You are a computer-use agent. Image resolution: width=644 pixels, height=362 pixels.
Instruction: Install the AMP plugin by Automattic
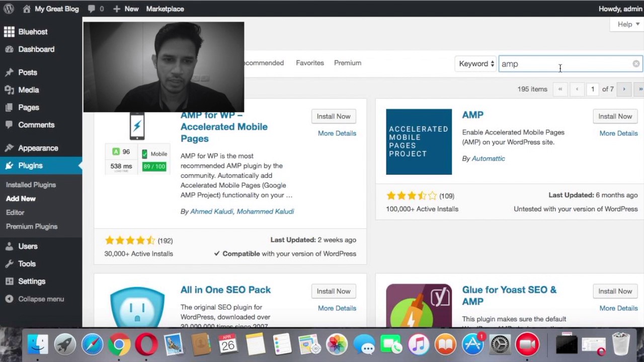615,116
